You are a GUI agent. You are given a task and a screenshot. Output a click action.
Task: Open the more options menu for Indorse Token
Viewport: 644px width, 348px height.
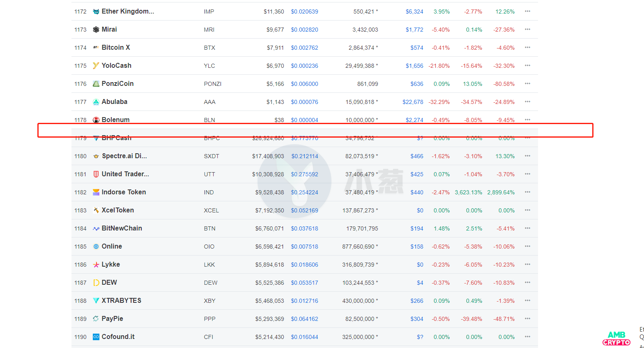pyautogui.click(x=528, y=192)
